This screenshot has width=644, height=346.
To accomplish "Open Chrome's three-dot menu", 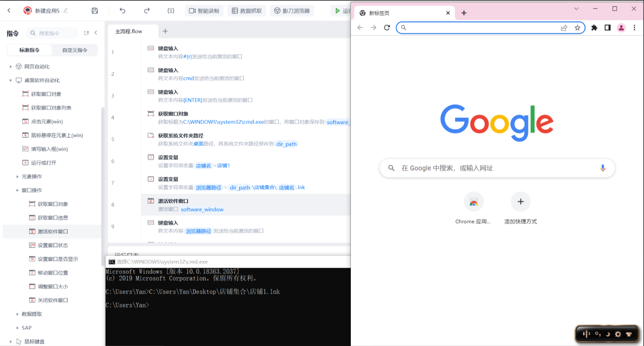I will pyautogui.click(x=635, y=28).
